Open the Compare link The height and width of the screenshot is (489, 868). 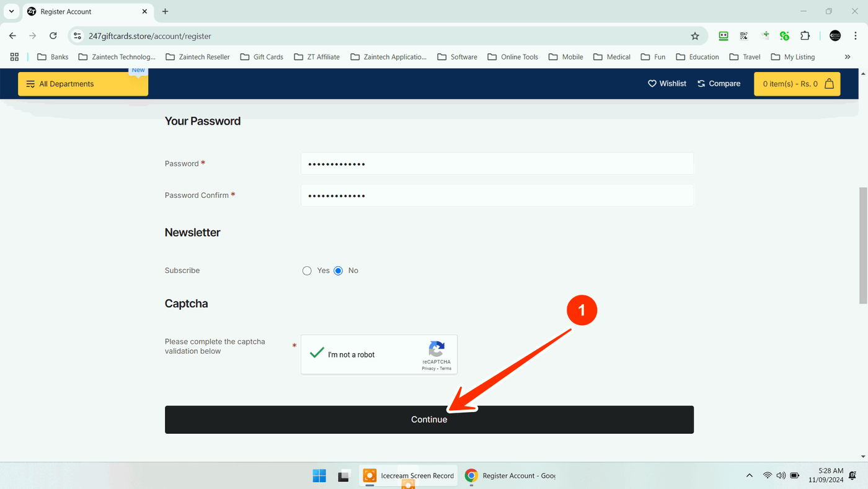point(719,83)
